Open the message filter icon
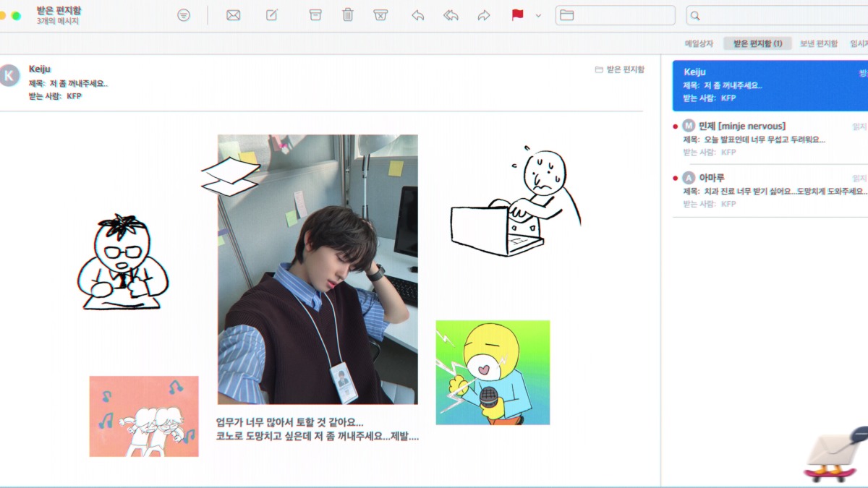Viewport: 868px width, 488px height. [184, 15]
